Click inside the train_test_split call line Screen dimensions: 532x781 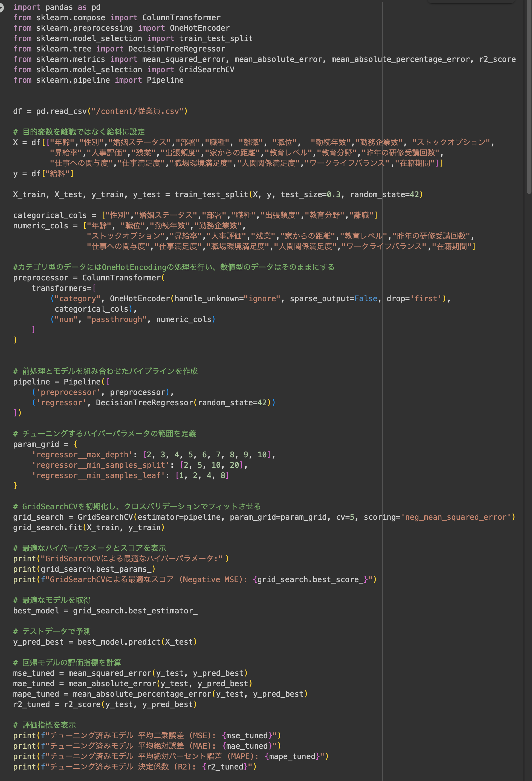tap(217, 195)
